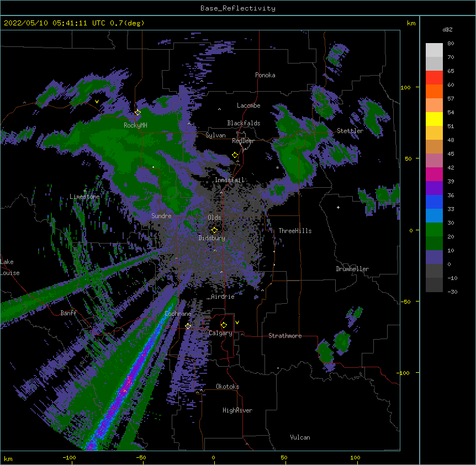Click the Limestone label

[x=84, y=197]
